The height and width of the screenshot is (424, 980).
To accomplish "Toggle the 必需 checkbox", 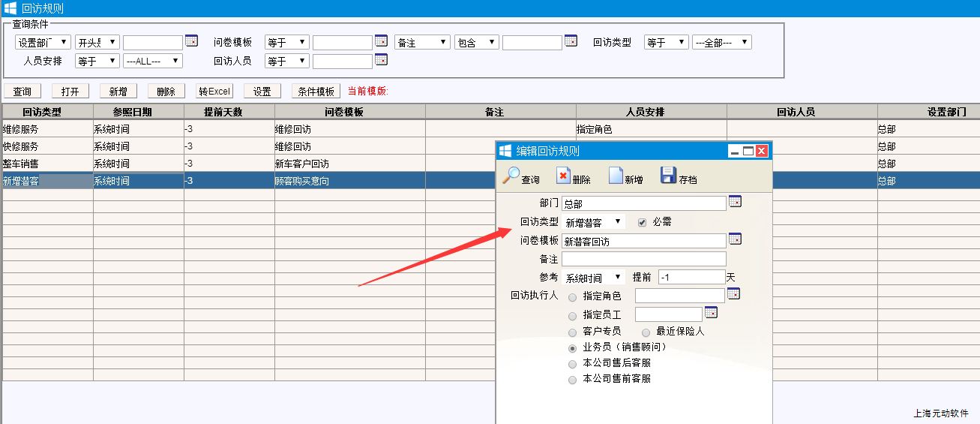I will tap(642, 222).
